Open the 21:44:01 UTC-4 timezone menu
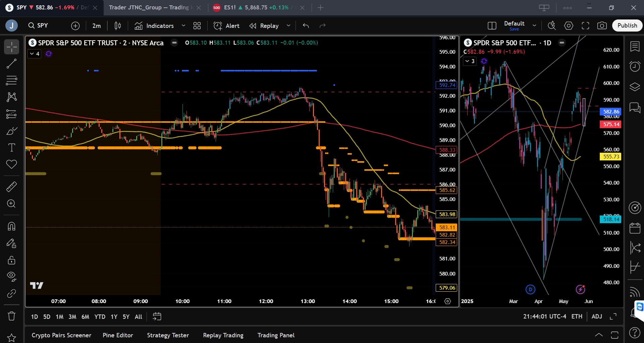Screen dimensions: 644x343 544,316
